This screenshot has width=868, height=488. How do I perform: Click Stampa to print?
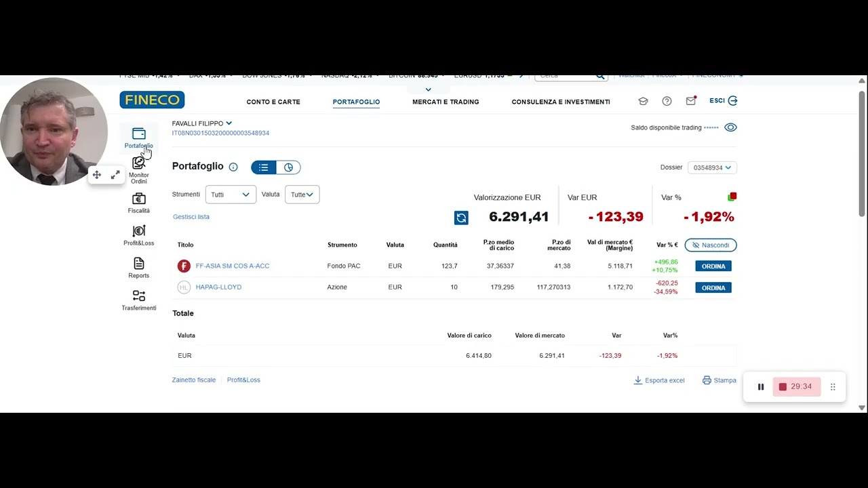coord(719,380)
